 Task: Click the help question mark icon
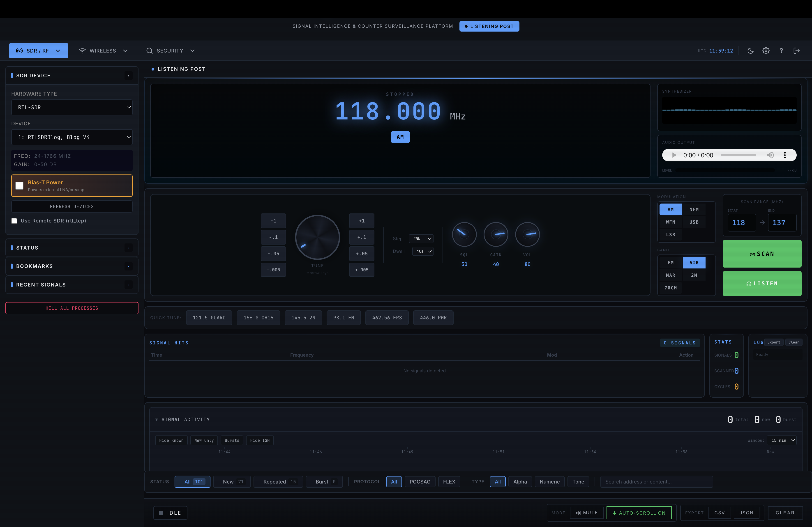[781, 51]
